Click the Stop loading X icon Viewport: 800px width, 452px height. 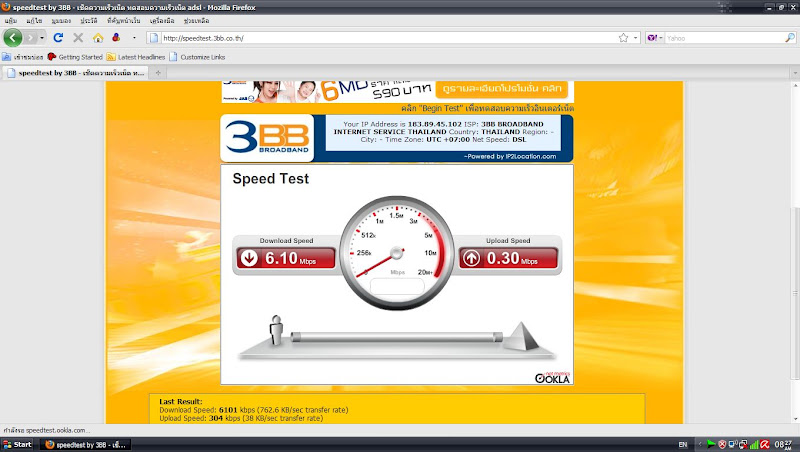tap(78, 38)
